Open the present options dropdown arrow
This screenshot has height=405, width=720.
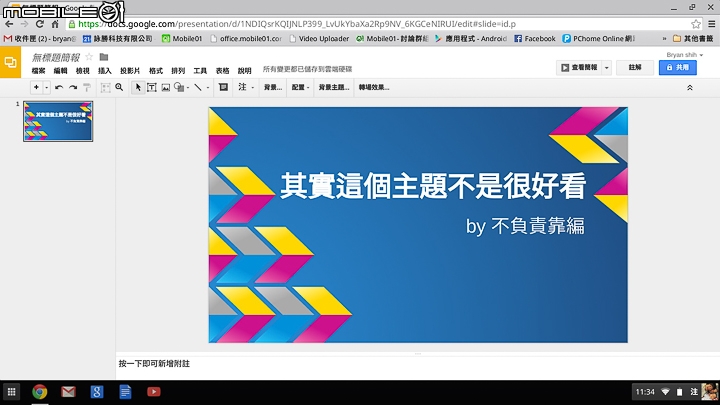tap(607, 68)
